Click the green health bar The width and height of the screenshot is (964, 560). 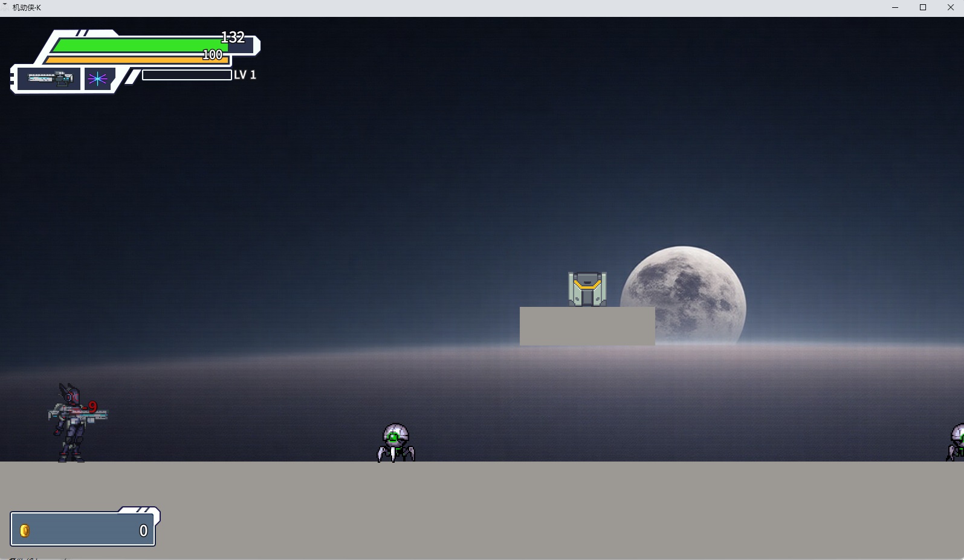tap(136, 45)
